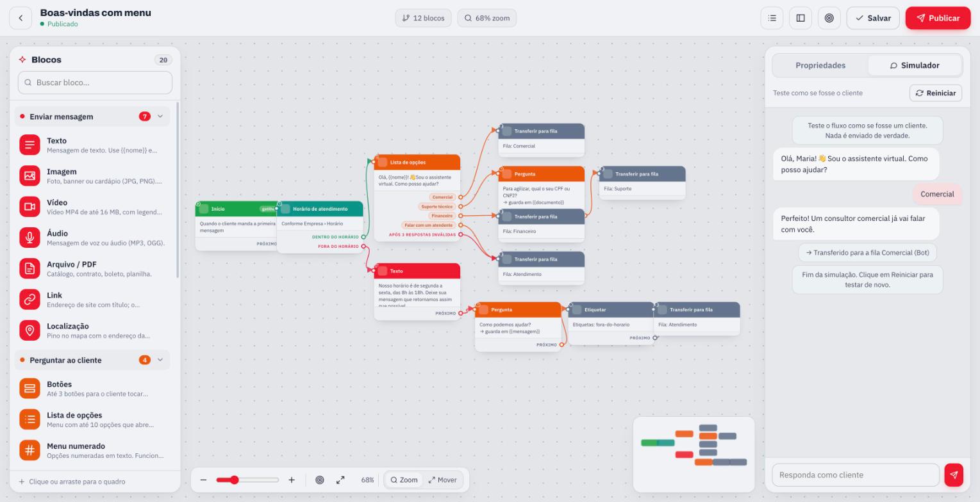Viewport: 980px width, 502px height.
Task: Adjust the zoom slider handle
Action: pos(235,480)
